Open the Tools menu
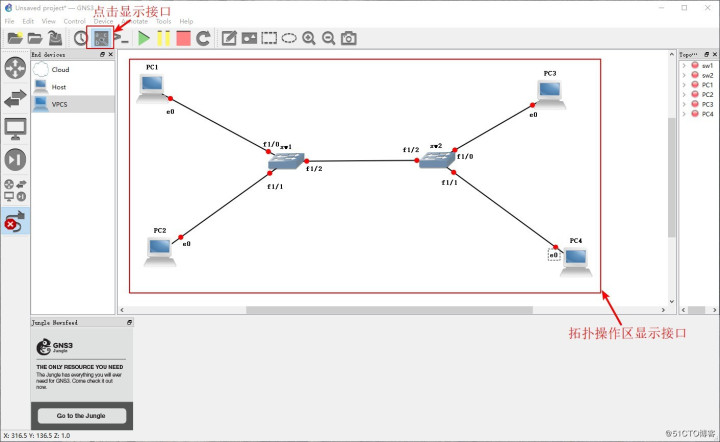 163,21
